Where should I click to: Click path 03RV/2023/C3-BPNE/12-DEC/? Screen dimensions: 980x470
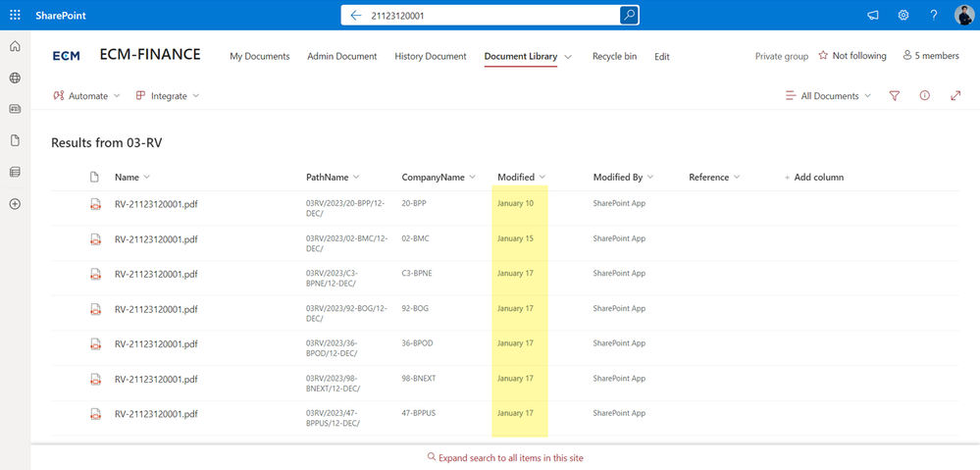[x=332, y=278]
